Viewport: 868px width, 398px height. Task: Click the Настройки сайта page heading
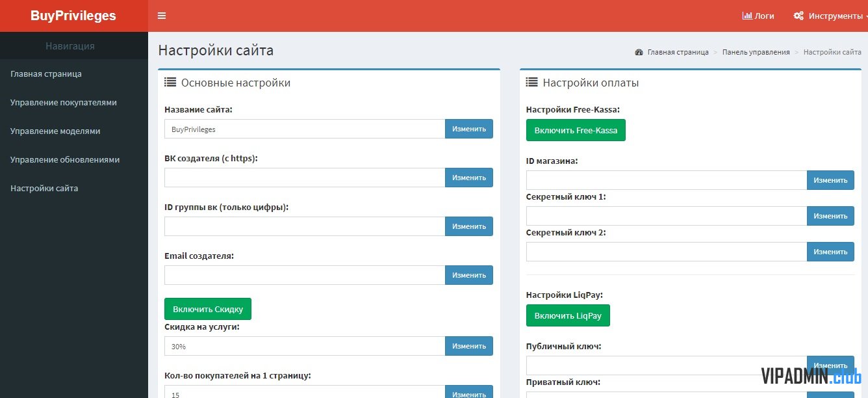coord(216,50)
